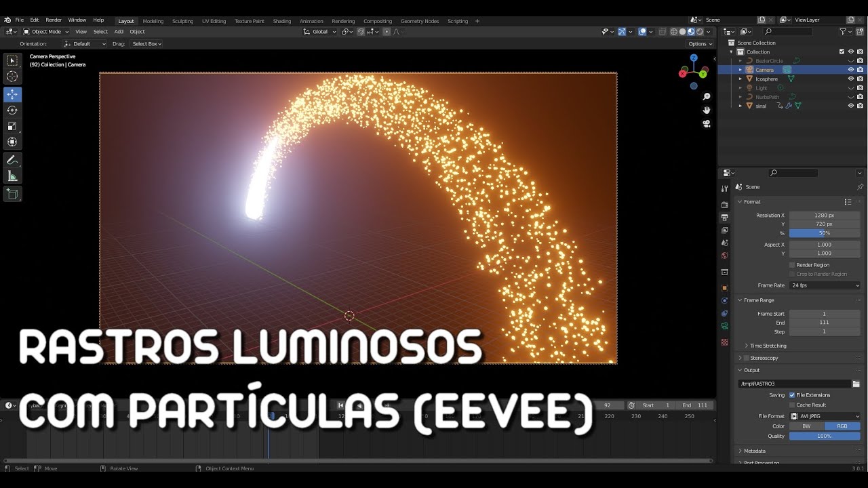Click the viewport pan hand icon
The image size is (868, 488).
coord(707,110)
